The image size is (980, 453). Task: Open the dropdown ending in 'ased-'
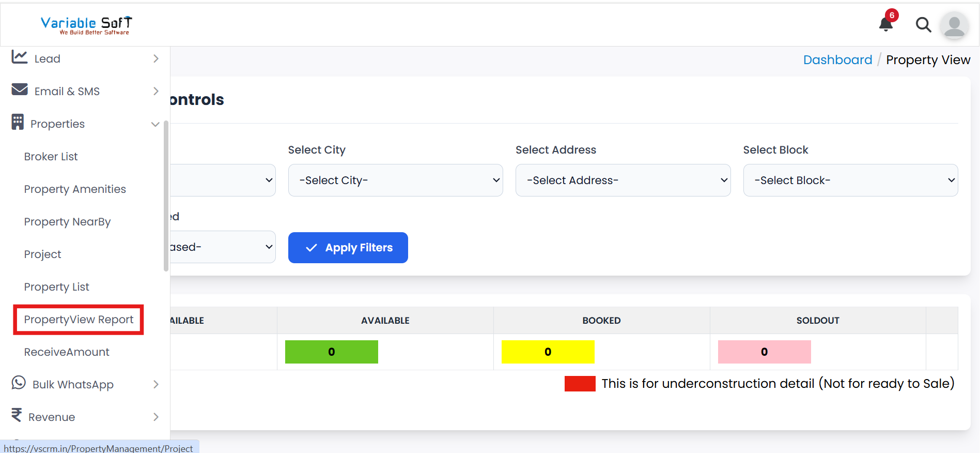(x=223, y=247)
